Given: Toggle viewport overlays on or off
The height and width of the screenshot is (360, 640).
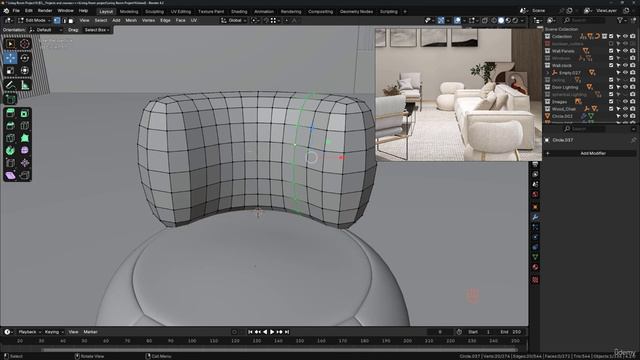Looking at the screenshot, I should [458, 20].
